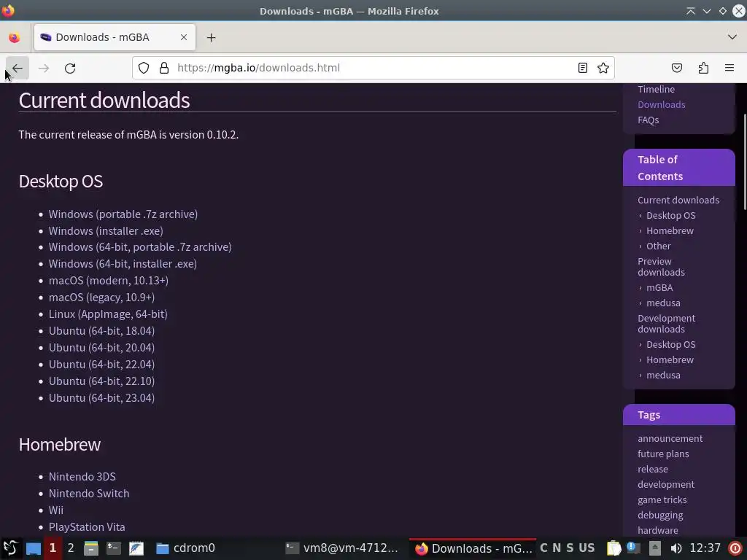Open the game tricks tag
The width and height of the screenshot is (747, 560).
pyautogui.click(x=662, y=499)
